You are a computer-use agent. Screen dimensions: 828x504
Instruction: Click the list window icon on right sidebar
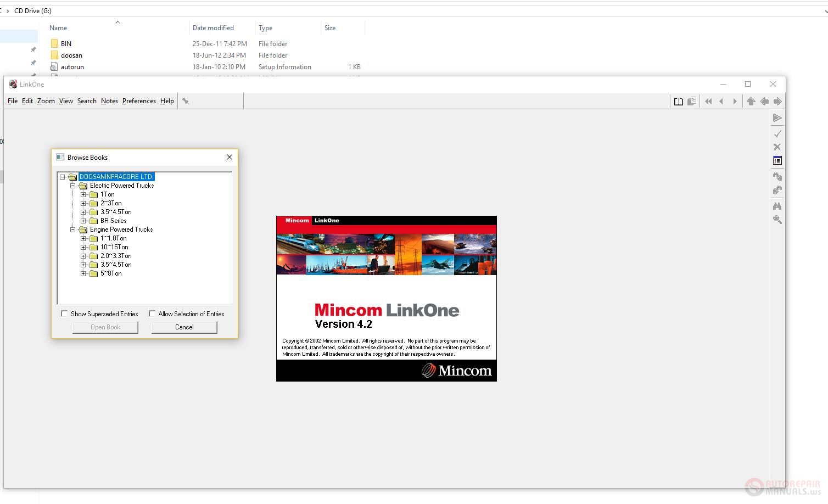coord(777,161)
